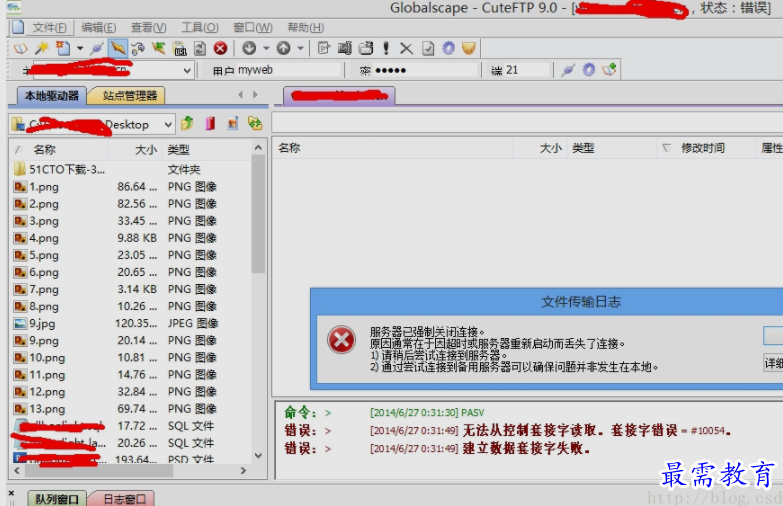Click the rename icon in the toolbar
Image resolution: width=783 pixels, height=506 pixels.
click(345, 48)
